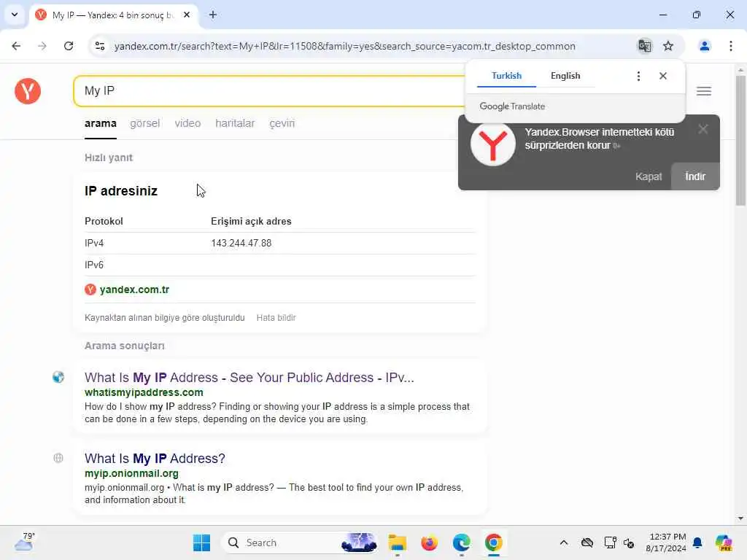Click the Yandex logo on the search page

pos(28,91)
